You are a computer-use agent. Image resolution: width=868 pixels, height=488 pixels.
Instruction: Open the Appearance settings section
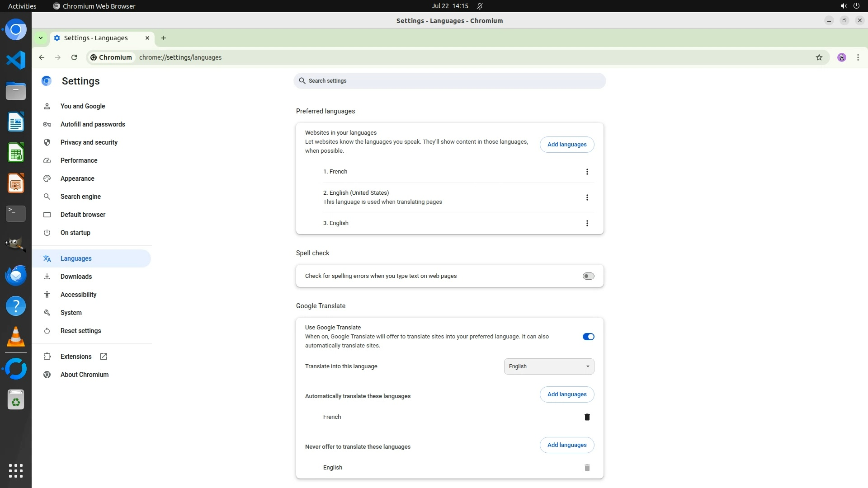click(77, 178)
